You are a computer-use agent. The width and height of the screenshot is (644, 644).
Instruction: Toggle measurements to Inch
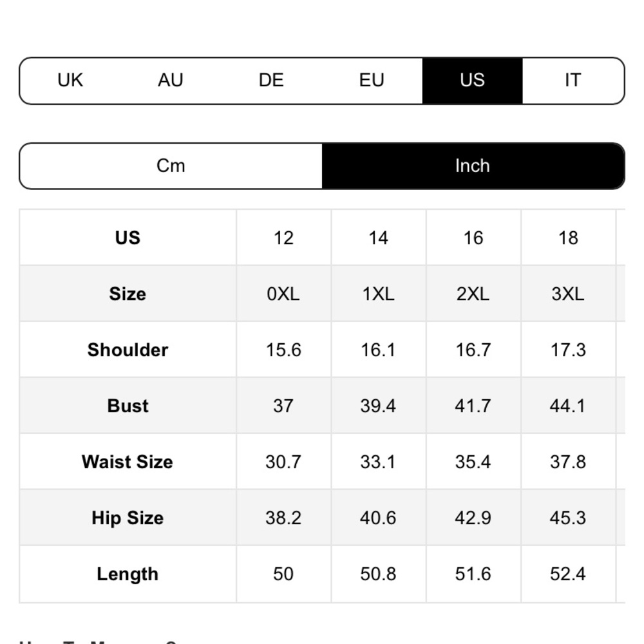coord(473,166)
